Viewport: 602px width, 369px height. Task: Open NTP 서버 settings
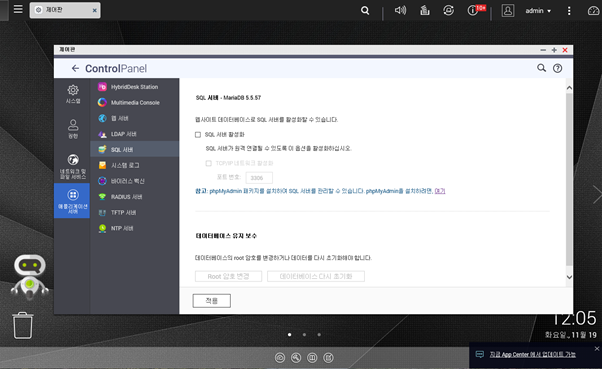[x=134, y=228]
